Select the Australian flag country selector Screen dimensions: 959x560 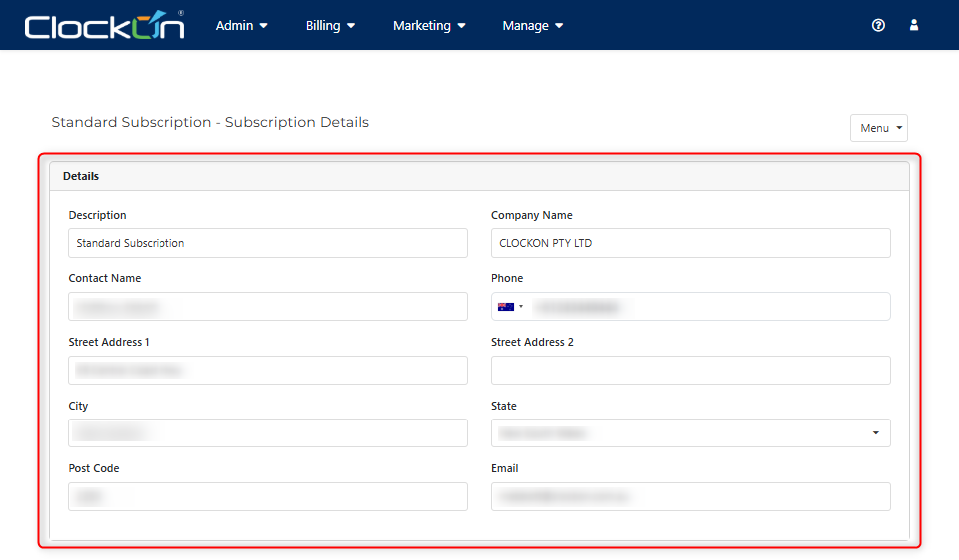point(510,307)
